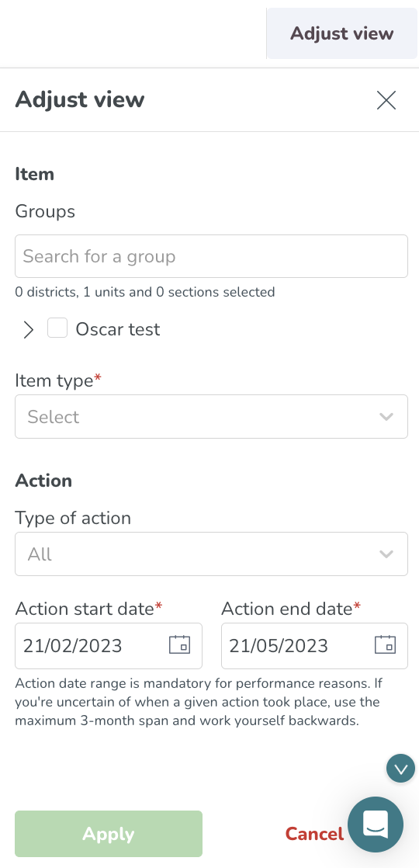The width and height of the screenshot is (419, 868).
Task: Open the calendar picker for Action start date
Action: pyautogui.click(x=179, y=645)
